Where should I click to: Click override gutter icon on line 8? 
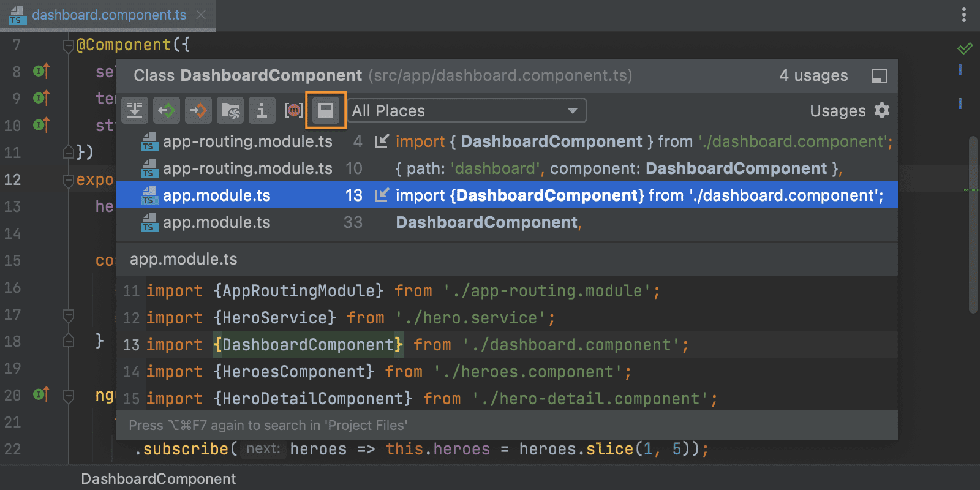41,71
